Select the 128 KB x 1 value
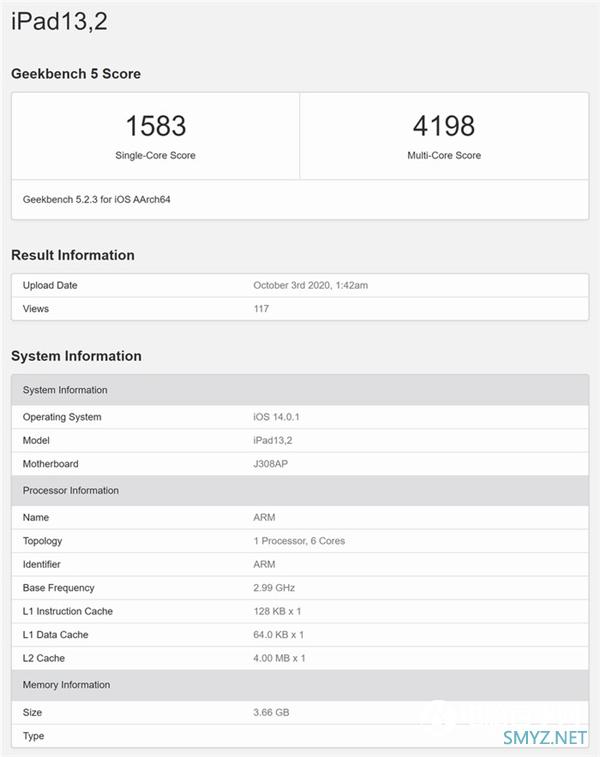 coord(278,611)
